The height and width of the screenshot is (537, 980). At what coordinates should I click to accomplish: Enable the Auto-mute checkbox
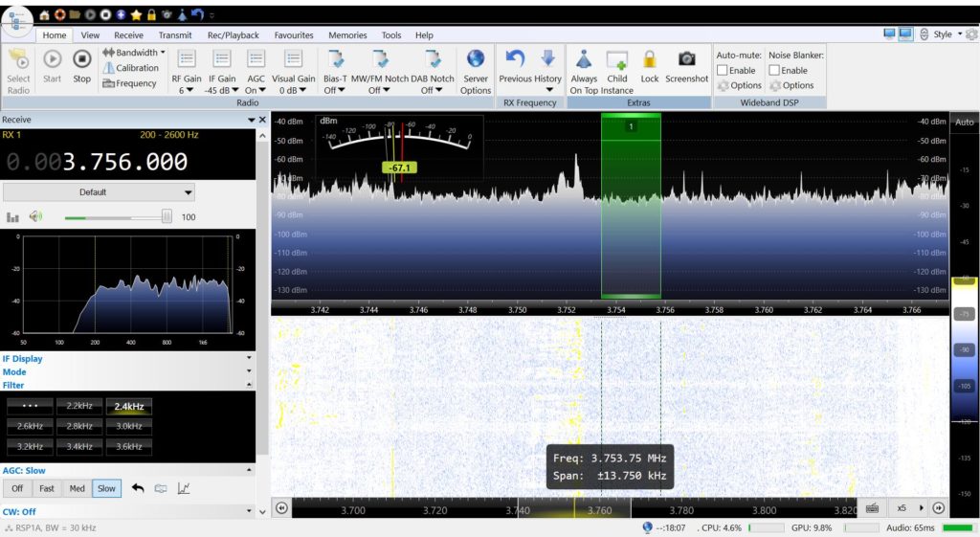[x=722, y=70]
